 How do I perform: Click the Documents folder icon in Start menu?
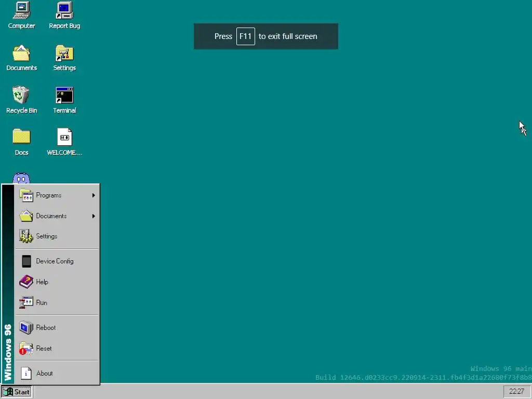(26, 216)
